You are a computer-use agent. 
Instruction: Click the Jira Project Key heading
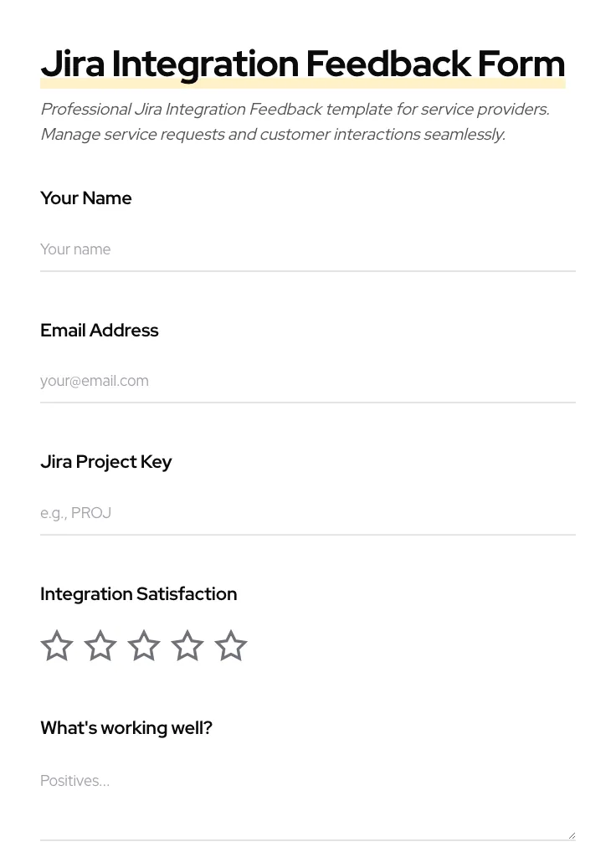[106, 461]
